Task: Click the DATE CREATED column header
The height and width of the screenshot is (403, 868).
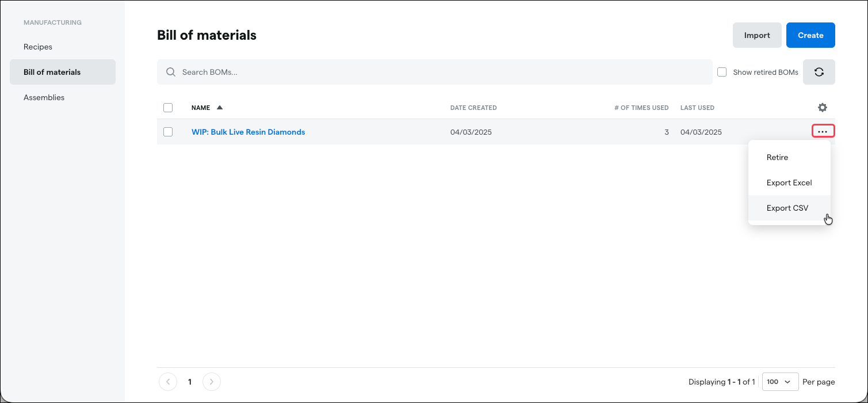Action: pyautogui.click(x=473, y=108)
